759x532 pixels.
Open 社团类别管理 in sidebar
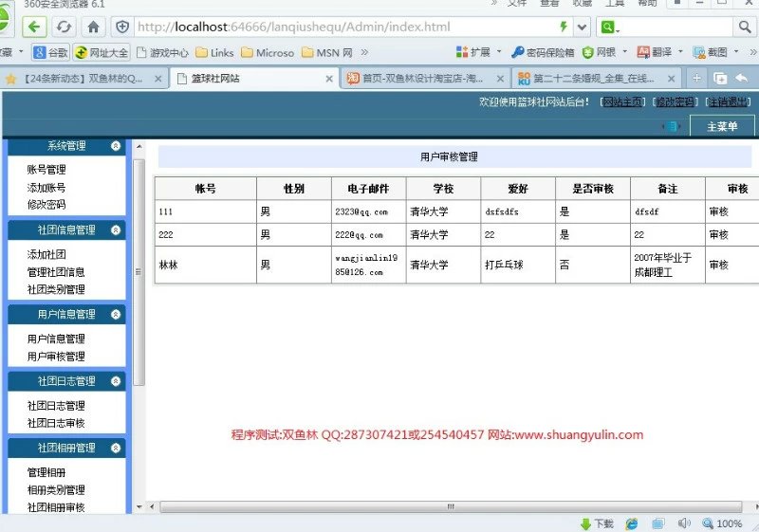tap(56, 289)
